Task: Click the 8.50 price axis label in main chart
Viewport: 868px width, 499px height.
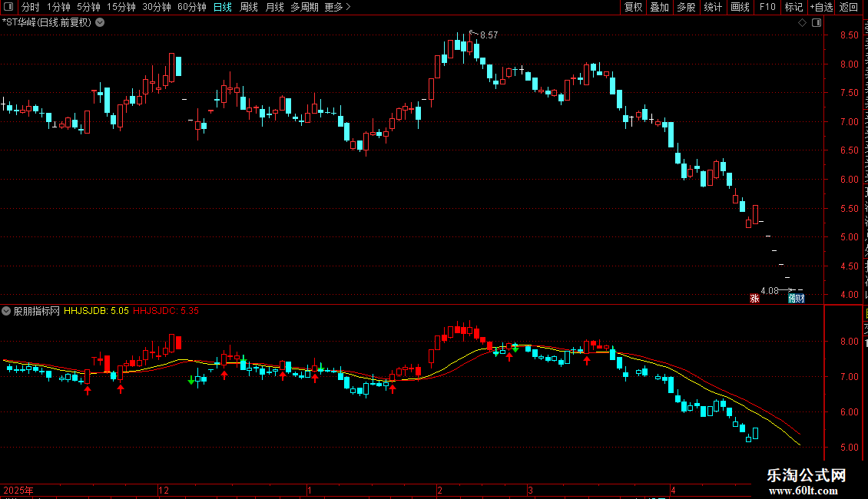Action: [849, 35]
